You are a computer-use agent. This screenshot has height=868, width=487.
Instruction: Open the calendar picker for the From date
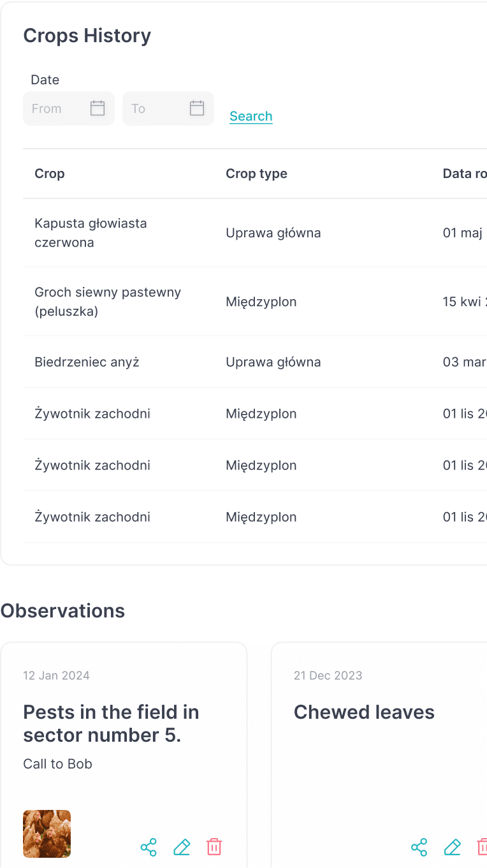[97, 108]
